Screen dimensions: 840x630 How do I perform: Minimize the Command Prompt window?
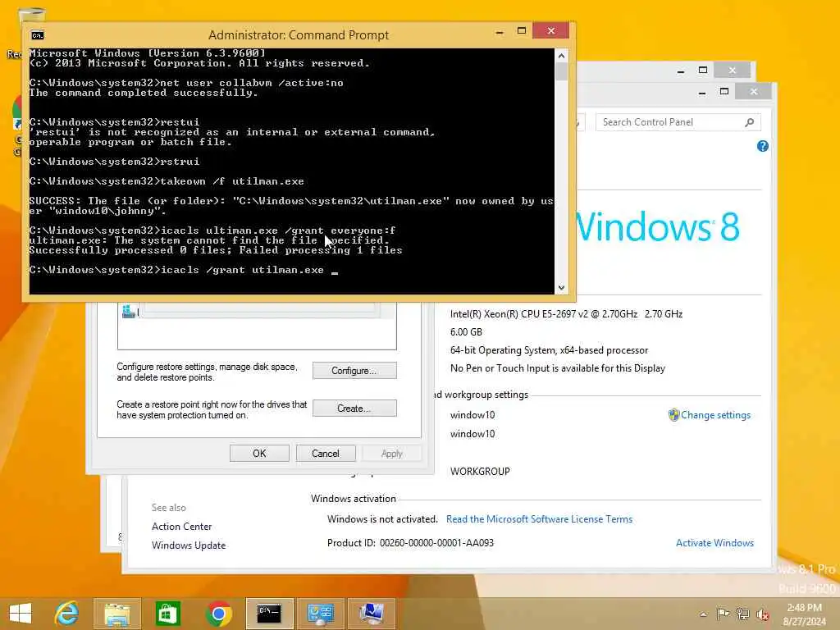point(500,32)
